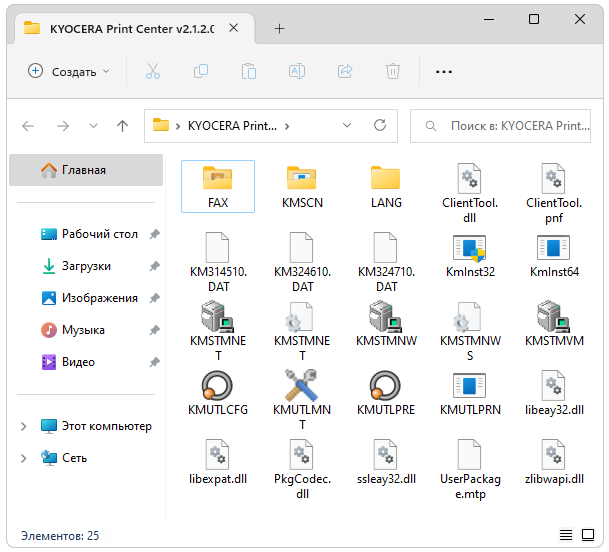Screen dimensions: 609x552
Task: Select the ssleay32.dll file
Action: (386, 461)
